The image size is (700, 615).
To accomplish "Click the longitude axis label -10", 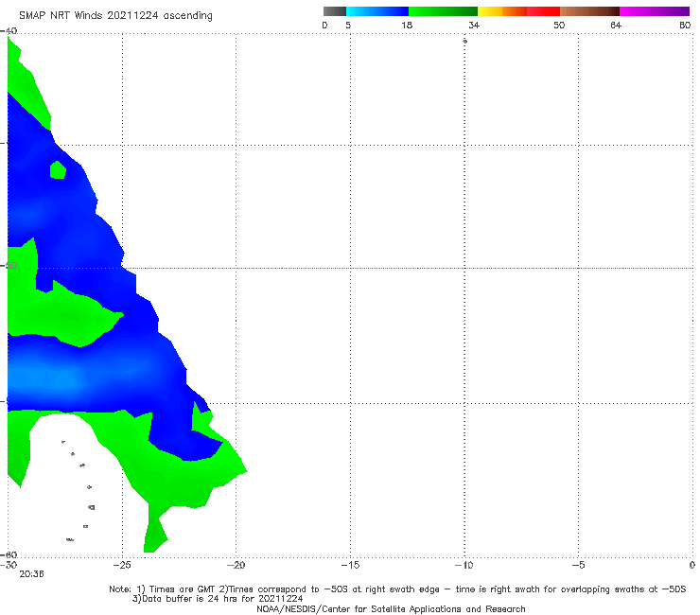I will 464,565.
